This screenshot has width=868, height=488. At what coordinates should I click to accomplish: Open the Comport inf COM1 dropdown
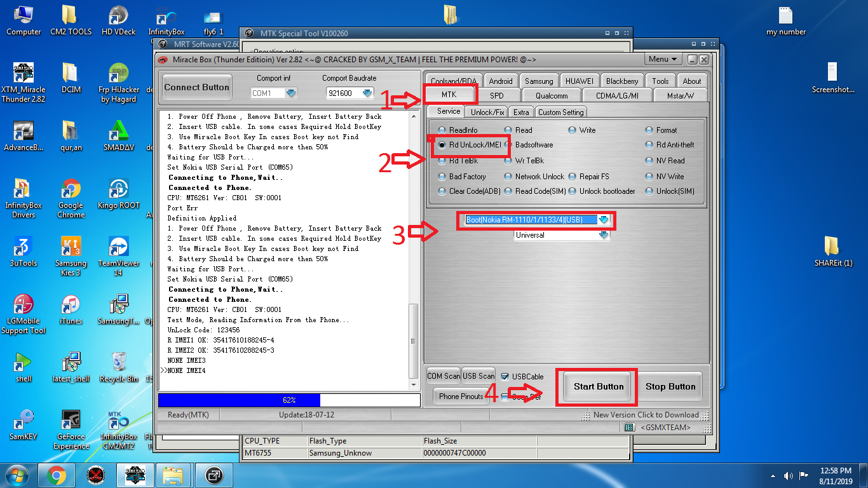click(291, 93)
